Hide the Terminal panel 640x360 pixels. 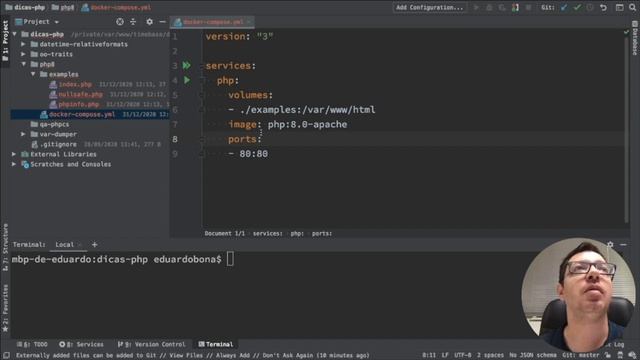pos(623,244)
